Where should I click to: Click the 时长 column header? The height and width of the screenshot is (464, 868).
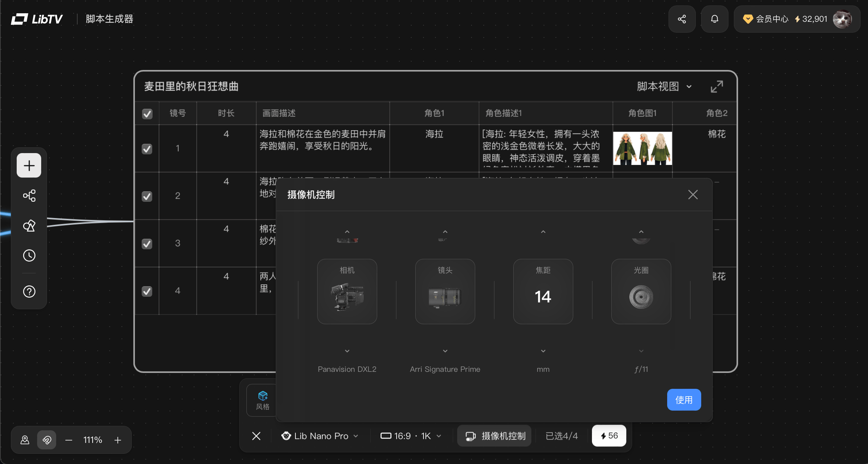(x=226, y=113)
